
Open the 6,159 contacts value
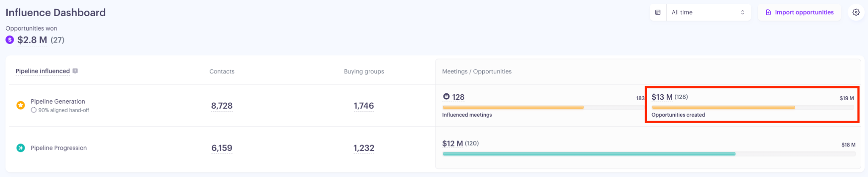coord(222,148)
